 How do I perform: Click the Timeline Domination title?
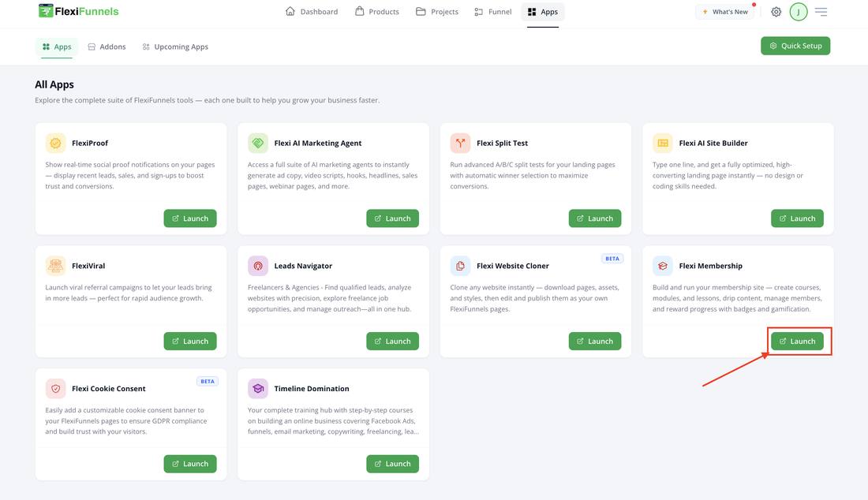click(312, 389)
